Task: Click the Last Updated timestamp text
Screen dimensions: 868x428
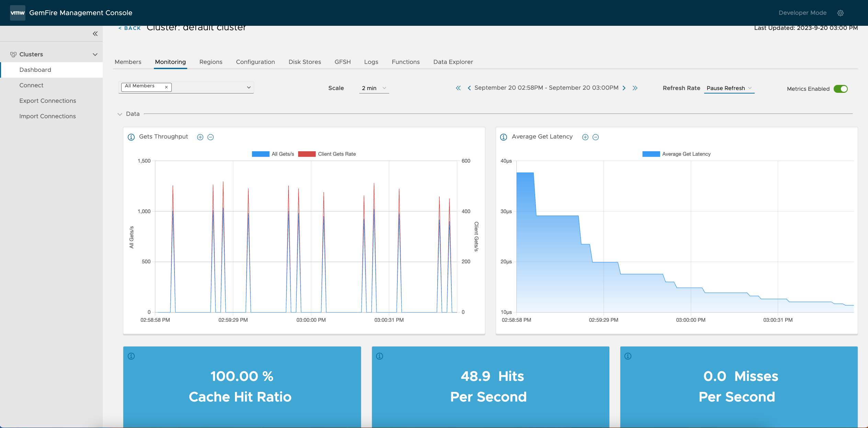Action: tap(806, 28)
